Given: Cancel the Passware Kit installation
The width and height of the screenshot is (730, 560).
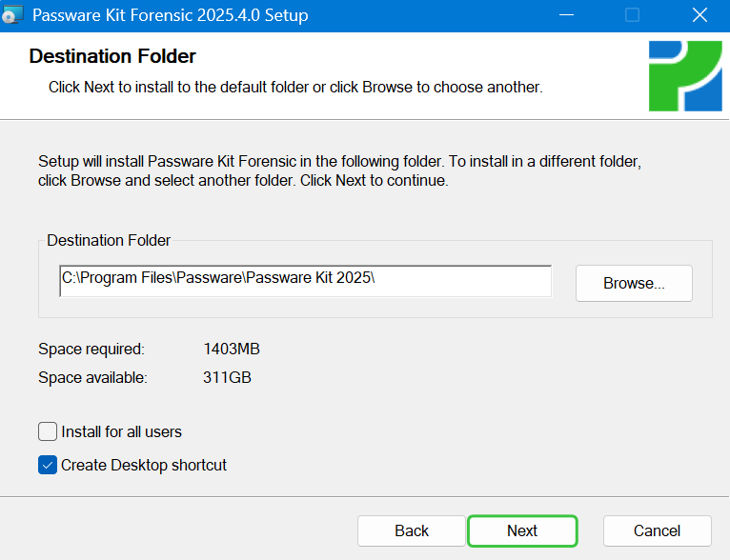Looking at the screenshot, I should (x=657, y=530).
